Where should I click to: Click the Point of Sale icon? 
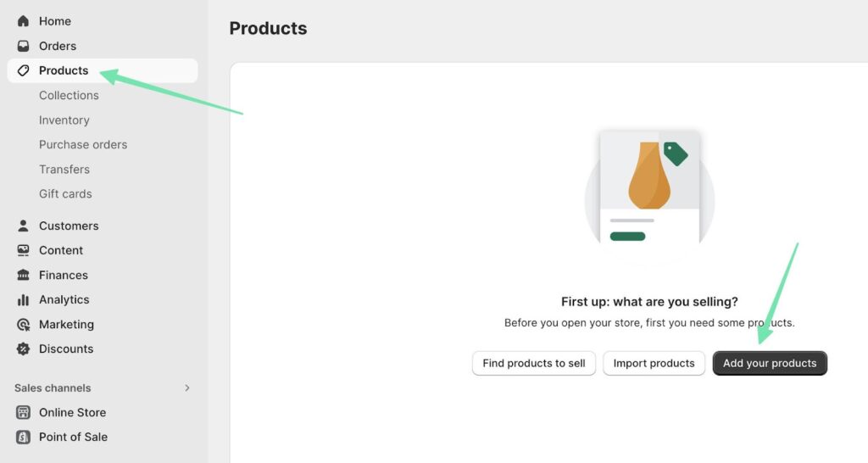point(23,437)
